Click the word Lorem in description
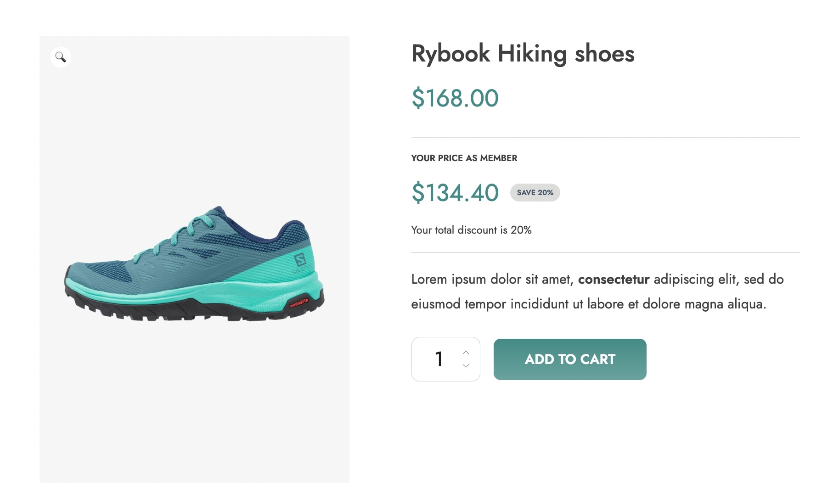 tap(429, 279)
